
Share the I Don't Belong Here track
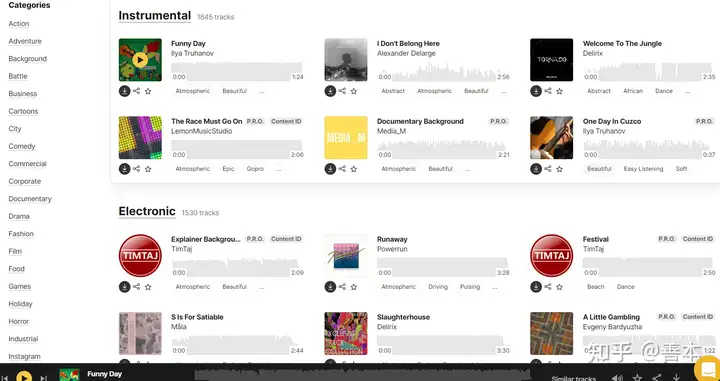(x=342, y=91)
